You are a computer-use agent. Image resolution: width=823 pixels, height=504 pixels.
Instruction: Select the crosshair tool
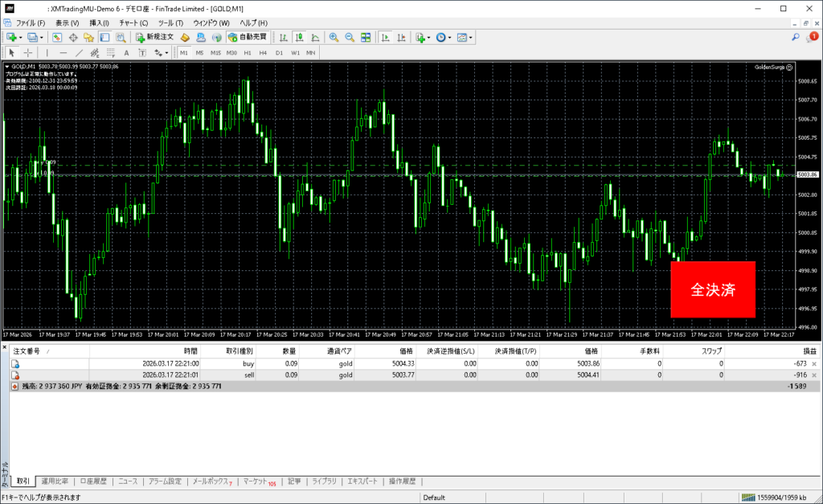coord(28,53)
